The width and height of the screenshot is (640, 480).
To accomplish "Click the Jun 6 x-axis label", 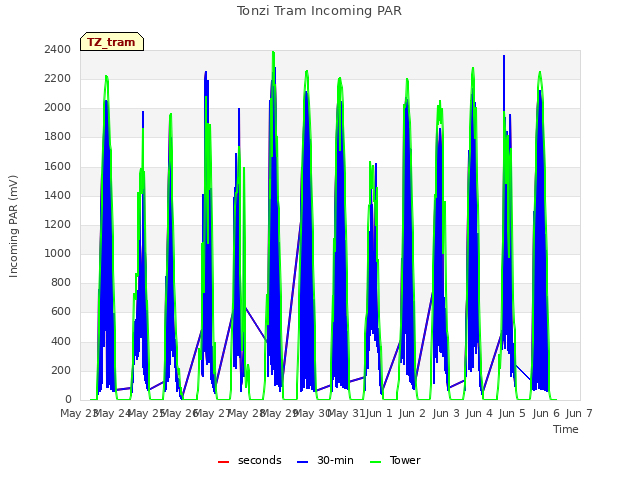I will [x=546, y=413].
